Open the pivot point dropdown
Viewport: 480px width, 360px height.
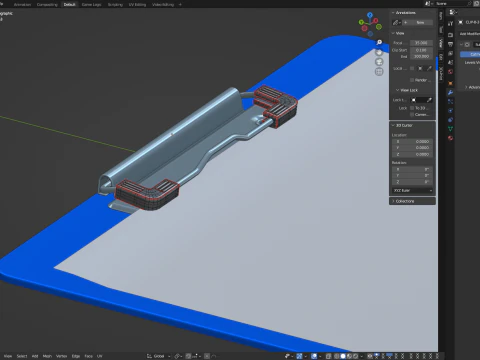click(178, 356)
